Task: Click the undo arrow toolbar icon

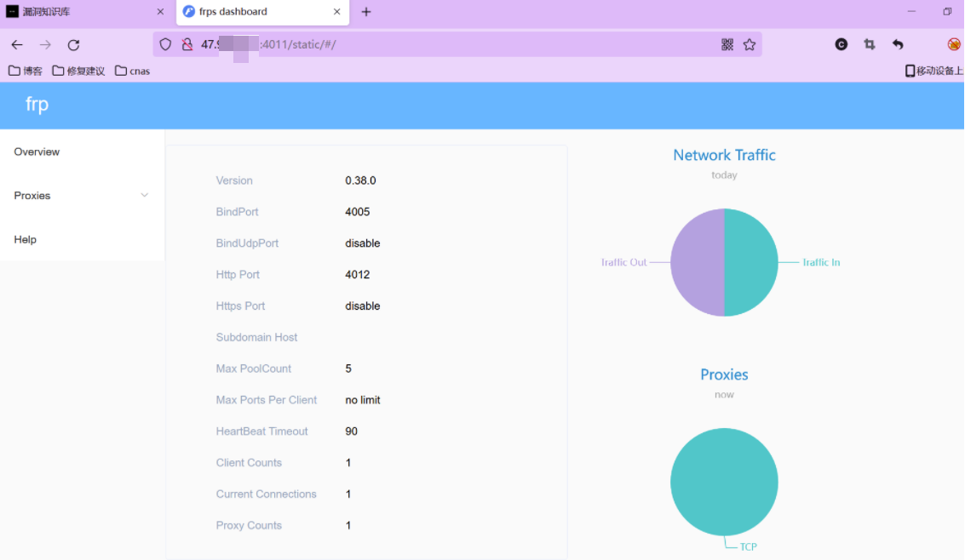Action: tap(898, 44)
